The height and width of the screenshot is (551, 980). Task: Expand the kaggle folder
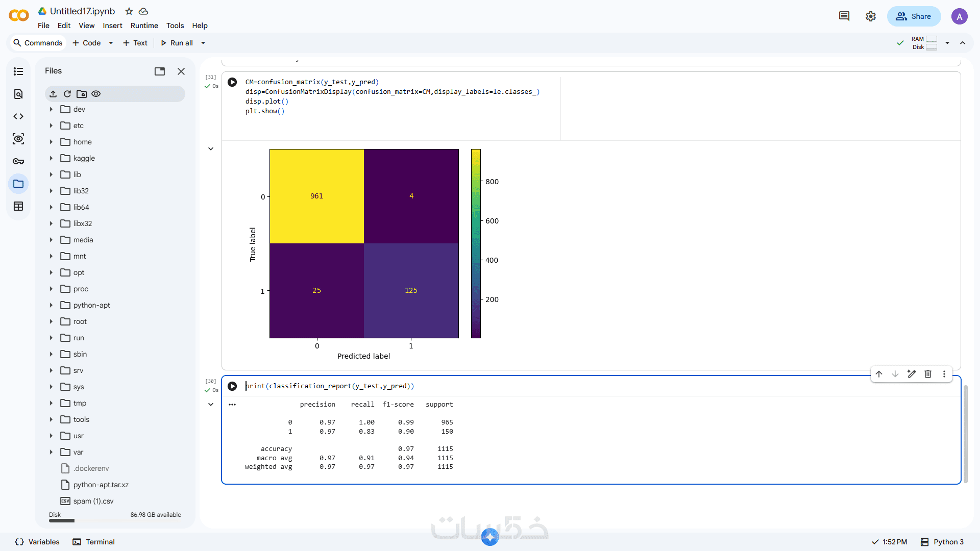[x=51, y=158]
